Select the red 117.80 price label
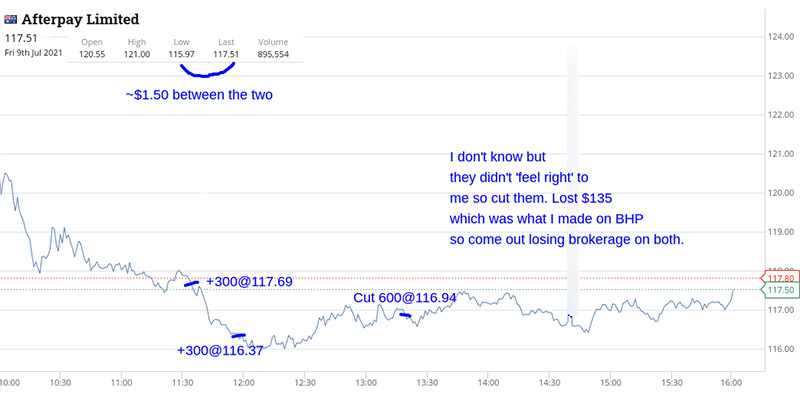 coord(780,278)
